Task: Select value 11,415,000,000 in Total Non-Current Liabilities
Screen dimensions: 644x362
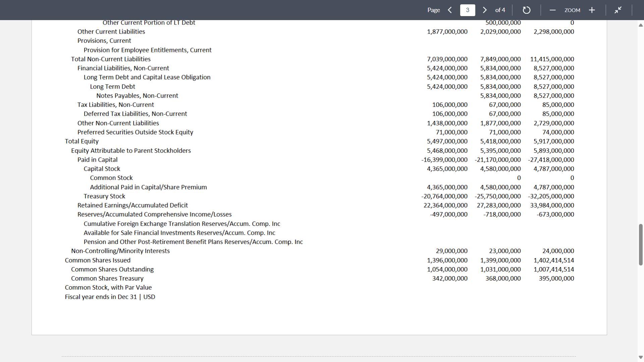Action: pos(552,59)
